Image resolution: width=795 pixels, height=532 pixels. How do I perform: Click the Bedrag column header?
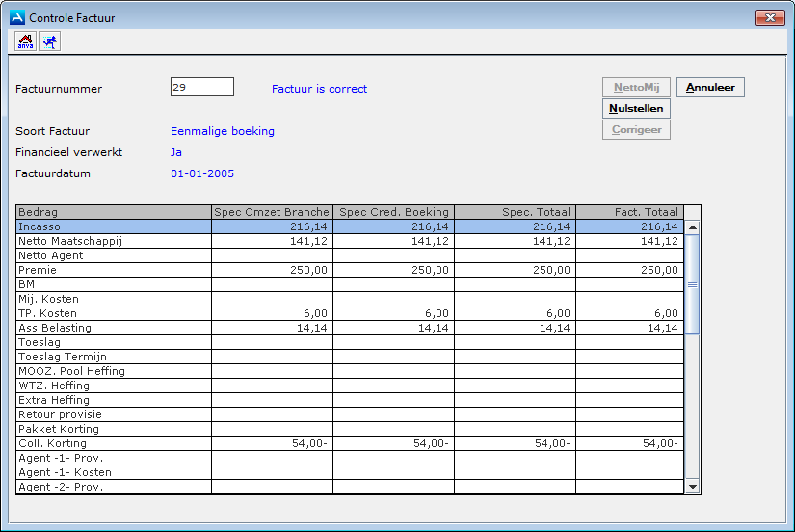pyautogui.click(x=114, y=212)
